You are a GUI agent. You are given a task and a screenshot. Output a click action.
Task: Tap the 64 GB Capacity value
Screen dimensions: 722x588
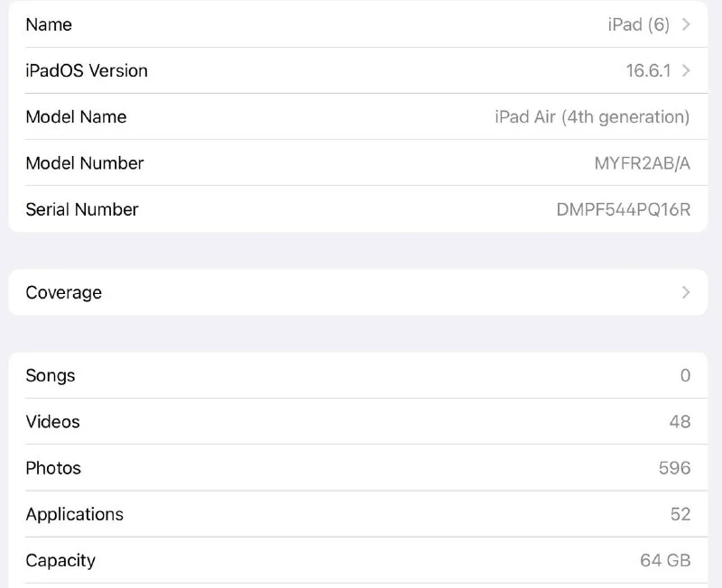(665, 560)
